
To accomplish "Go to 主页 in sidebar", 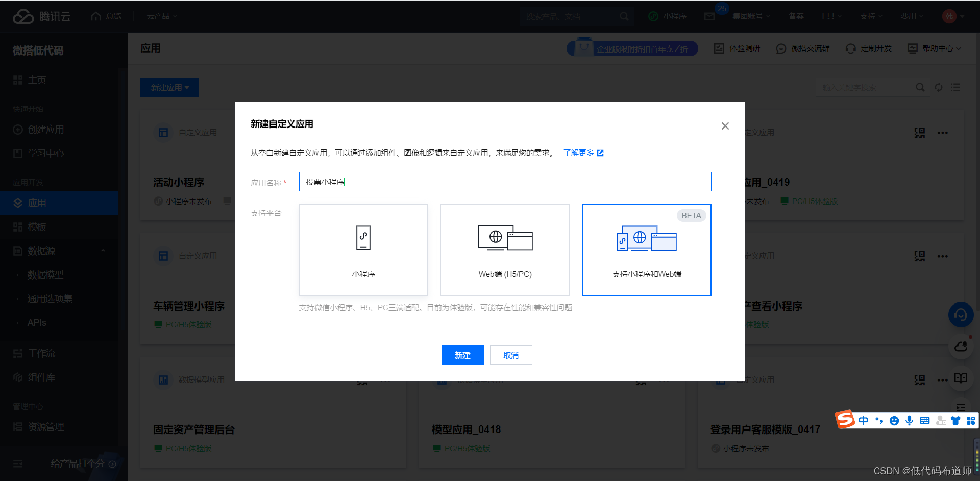I will tap(59, 80).
